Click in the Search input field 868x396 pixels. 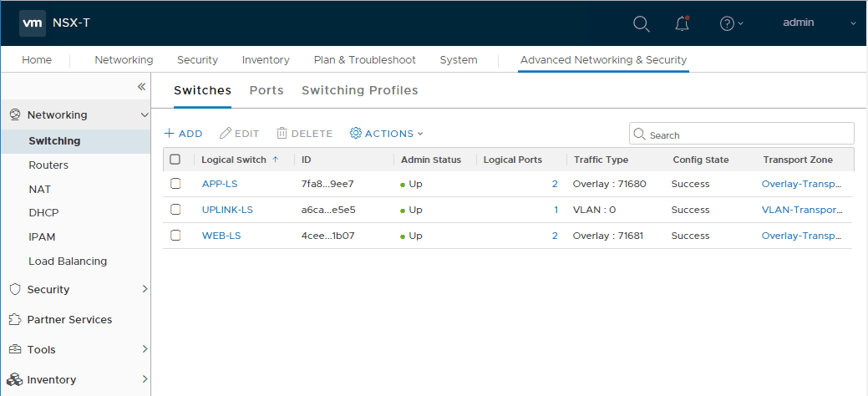tap(742, 135)
